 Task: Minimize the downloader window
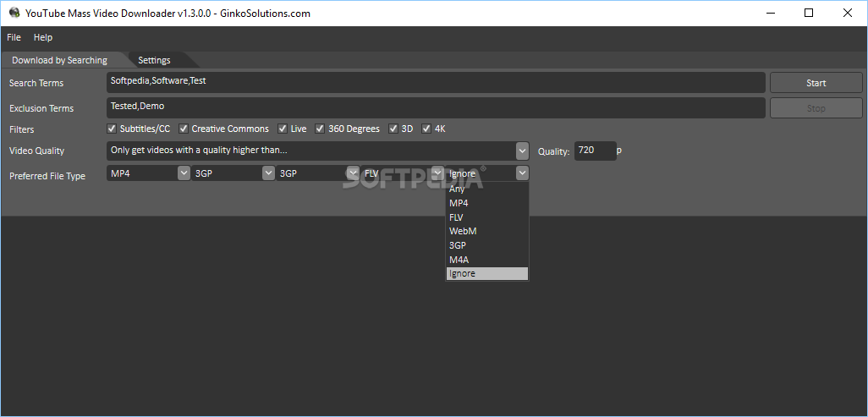pos(771,14)
